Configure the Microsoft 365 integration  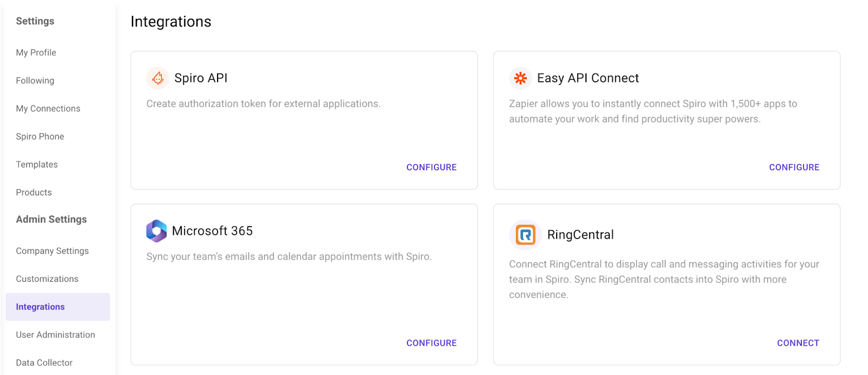coord(431,343)
